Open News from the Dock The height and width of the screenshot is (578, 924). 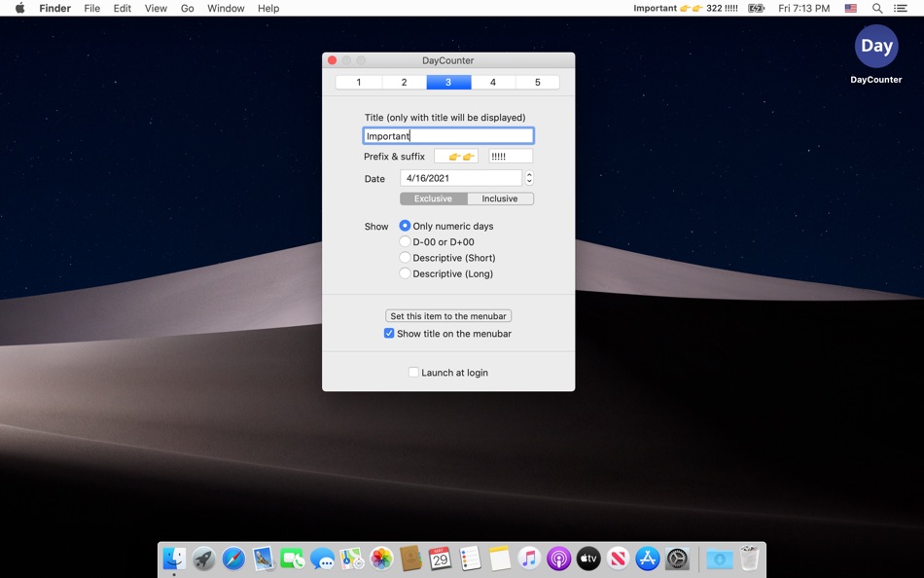pyautogui.click(x=619, y=558)
